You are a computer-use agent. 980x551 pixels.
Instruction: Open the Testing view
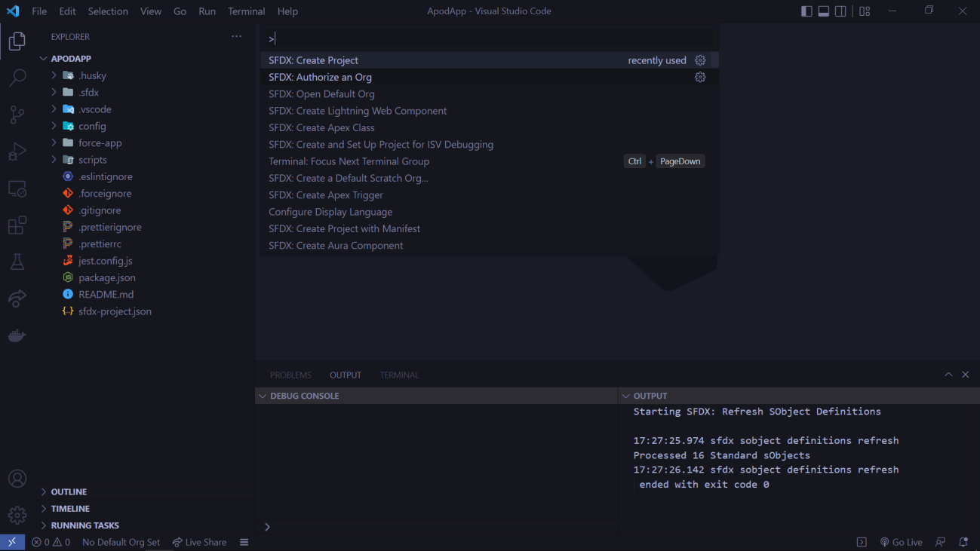(x=17, y=262)
